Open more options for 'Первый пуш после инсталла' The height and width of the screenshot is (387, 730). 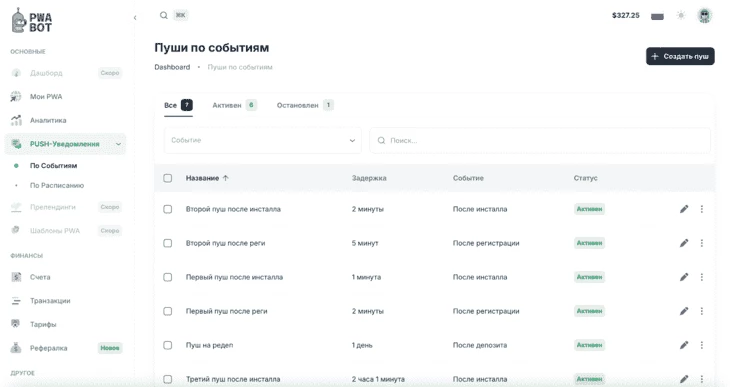pyautogui.click(x=702, y=277)
